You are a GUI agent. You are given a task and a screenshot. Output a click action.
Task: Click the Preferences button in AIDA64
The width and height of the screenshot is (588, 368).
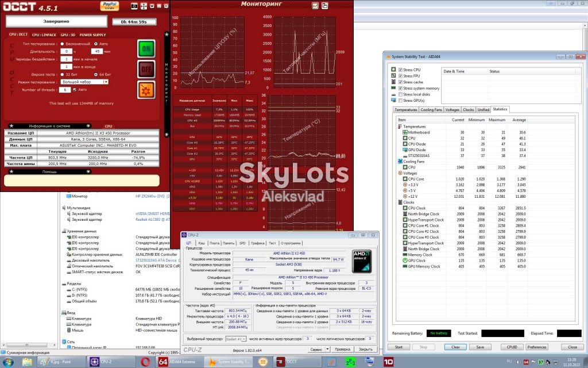pos(537,347)
